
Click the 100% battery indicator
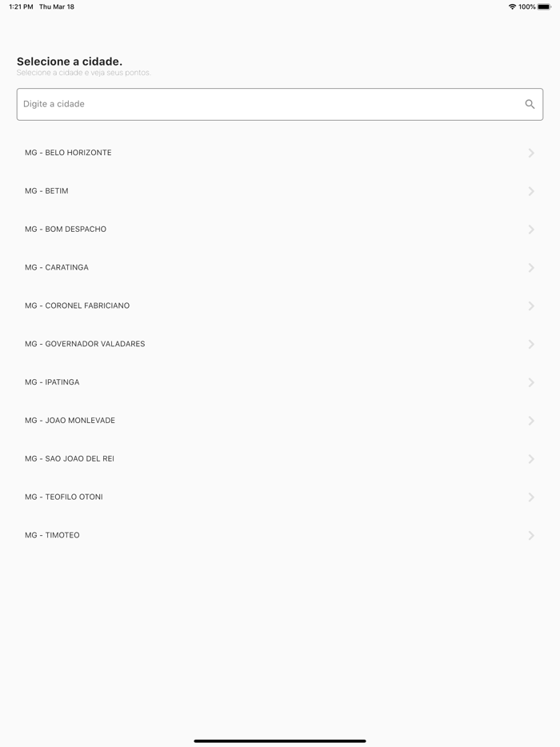[527, 6]
